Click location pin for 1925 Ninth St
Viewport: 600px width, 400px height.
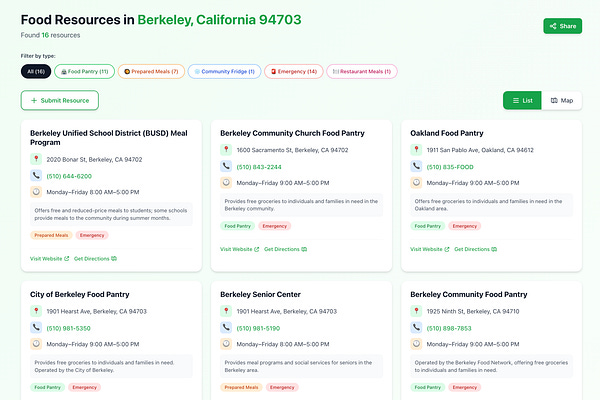(416, 311)
